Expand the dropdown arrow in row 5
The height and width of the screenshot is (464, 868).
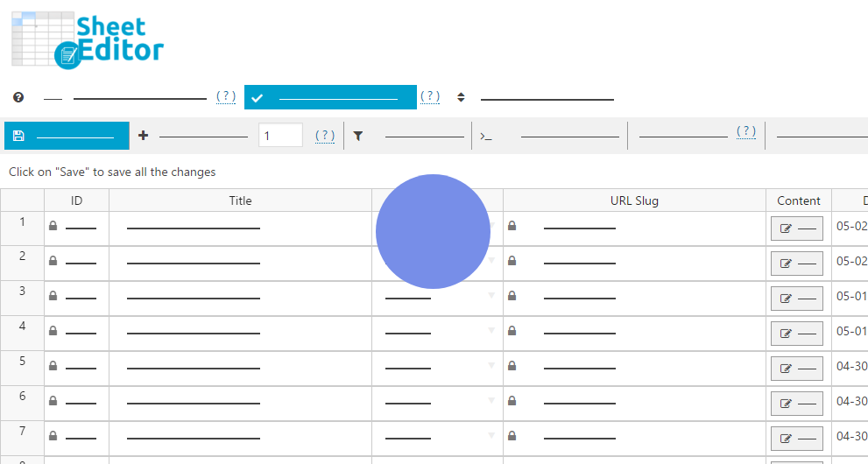tap(491, 365)
